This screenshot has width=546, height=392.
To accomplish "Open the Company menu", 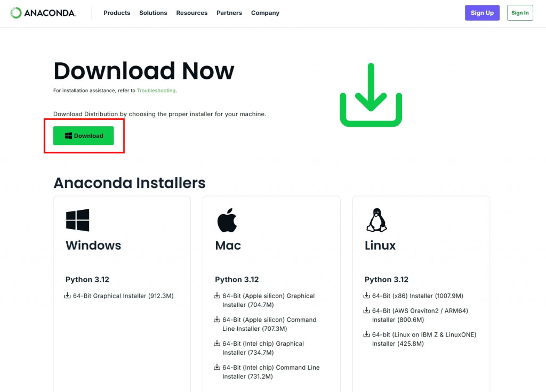I will pos(266,13).
